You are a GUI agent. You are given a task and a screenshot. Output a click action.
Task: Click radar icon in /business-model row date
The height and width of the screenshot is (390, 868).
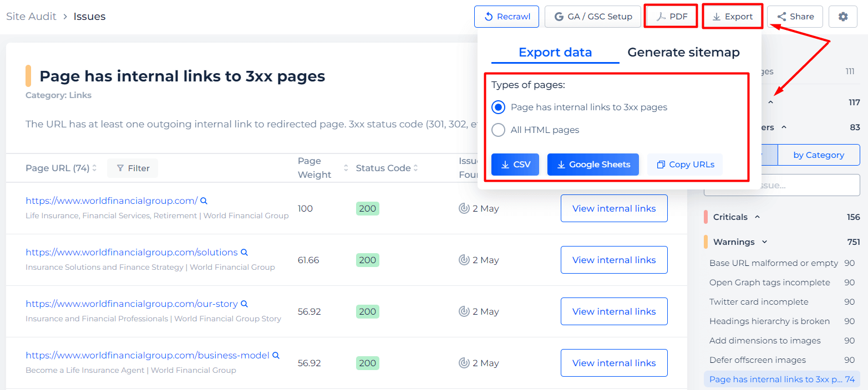pos(464,363)
